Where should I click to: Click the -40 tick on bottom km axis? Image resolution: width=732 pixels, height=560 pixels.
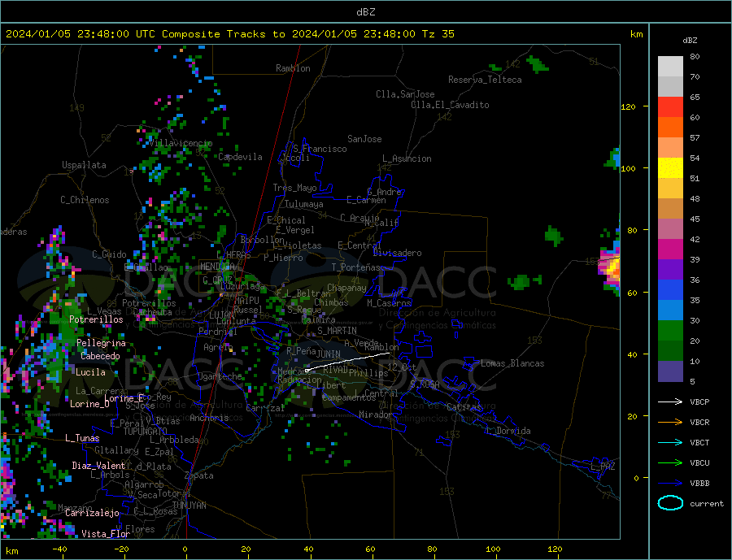59,549
